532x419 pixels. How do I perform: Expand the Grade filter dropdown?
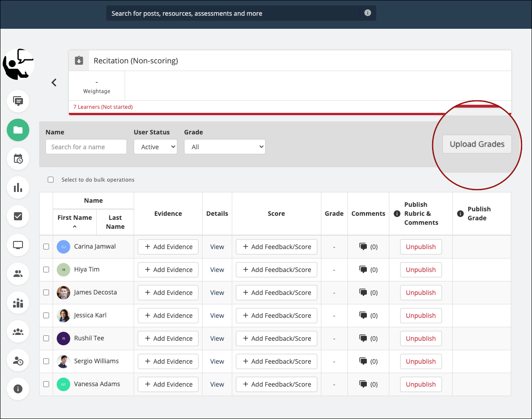(225, 147)
